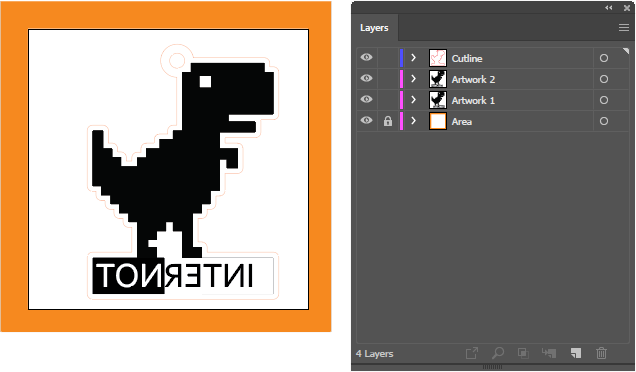Image resolution: width=636 pixels, height=372 pixels.
Task: Click Make/Release Clipping Mask icon
Action: (523, 353)
